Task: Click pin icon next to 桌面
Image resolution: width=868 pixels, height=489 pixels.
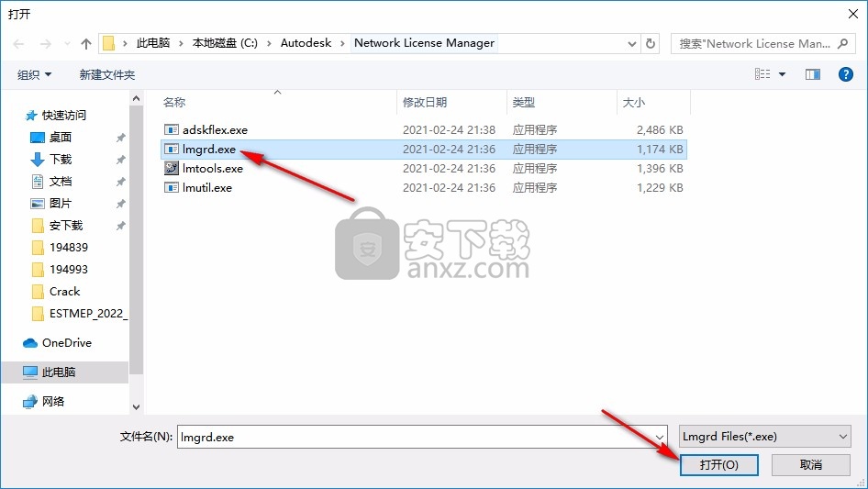Action: point(120,138)
